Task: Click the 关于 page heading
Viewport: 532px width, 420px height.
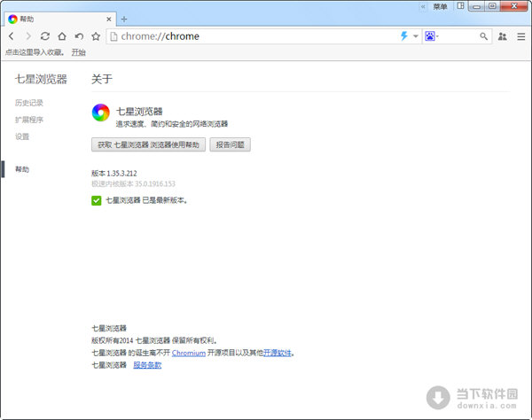Action: point(102,79)
